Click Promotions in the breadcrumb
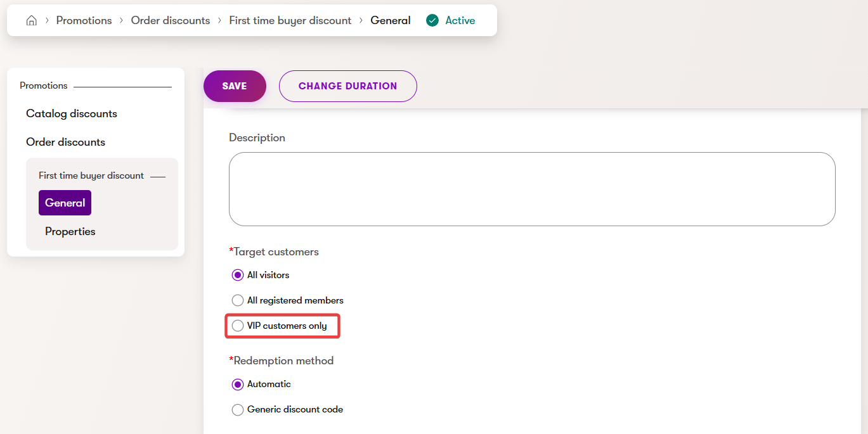Viewport: 868px width, 434px height. click(84, 20)
